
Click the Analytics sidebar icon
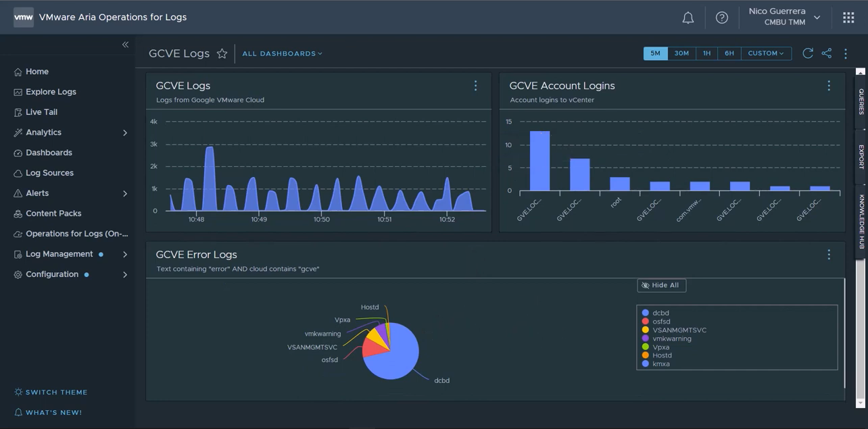click(x=18, y=132)
